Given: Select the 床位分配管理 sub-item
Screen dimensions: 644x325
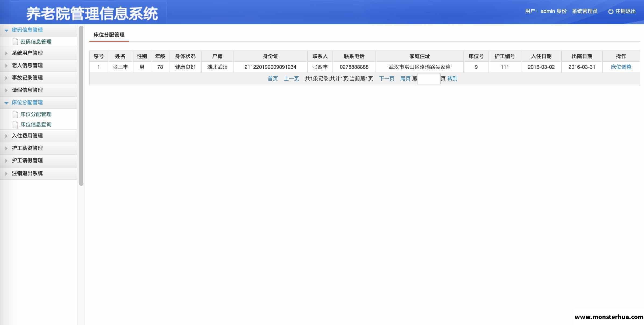Looking at the screenshot, I should click(x=36, y=114).
